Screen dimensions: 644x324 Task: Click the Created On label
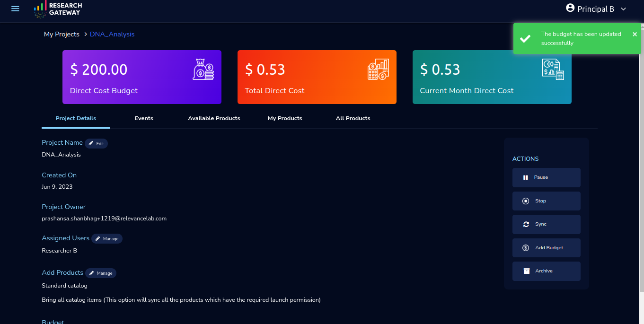click(x=59, y=175)
